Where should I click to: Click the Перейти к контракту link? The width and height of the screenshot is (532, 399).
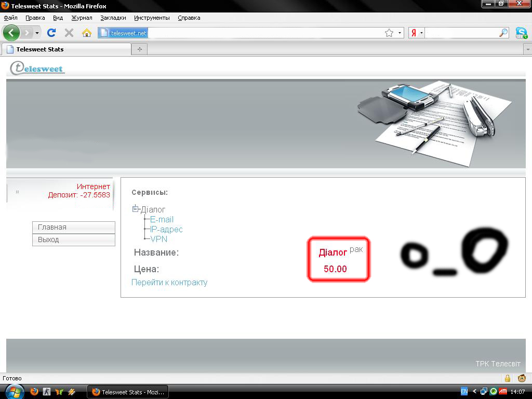click(x=169, y=283)
